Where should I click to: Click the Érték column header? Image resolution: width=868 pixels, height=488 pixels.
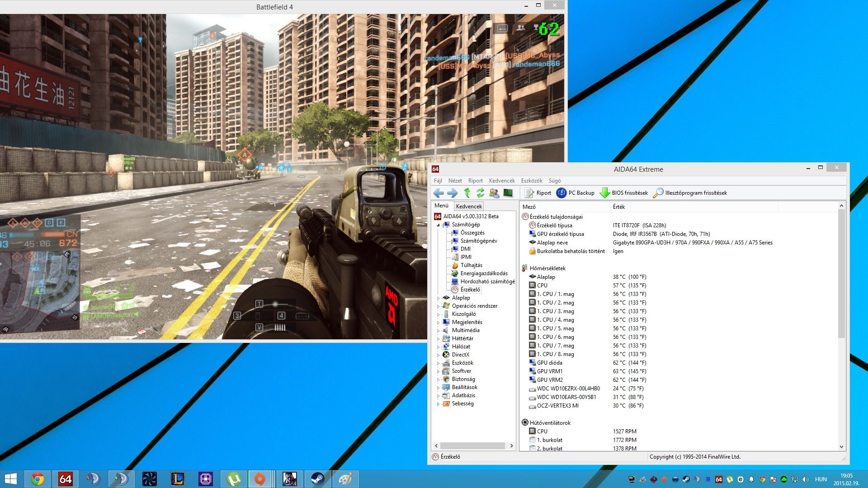[x=694, y=207]
